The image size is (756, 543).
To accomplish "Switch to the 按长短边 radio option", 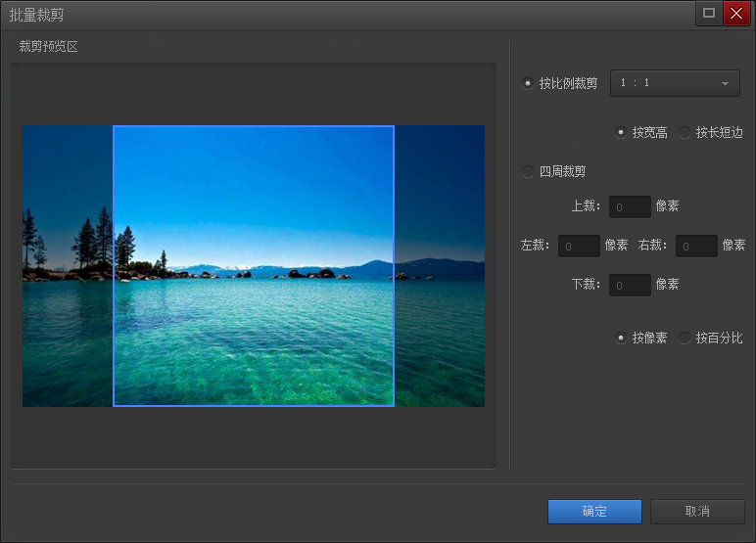I will point(685,133).
